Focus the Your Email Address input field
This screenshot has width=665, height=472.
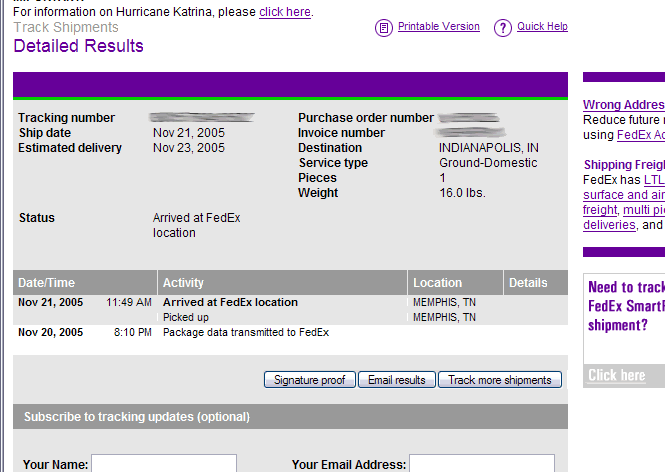482,463
